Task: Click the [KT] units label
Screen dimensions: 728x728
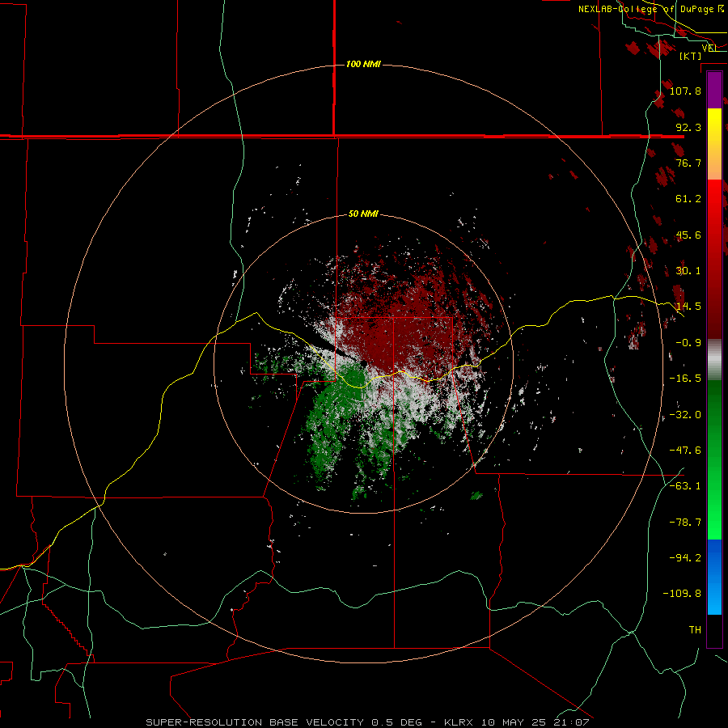Action: coord(690,56)
